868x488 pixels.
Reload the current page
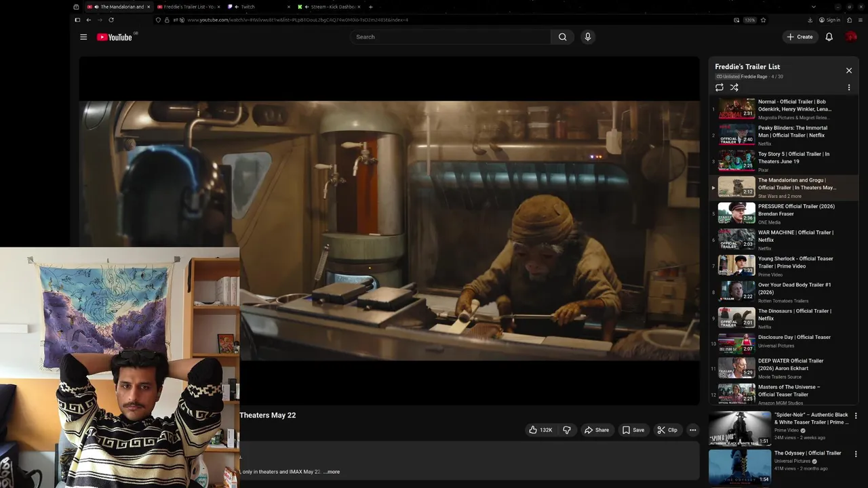[111, 20]
